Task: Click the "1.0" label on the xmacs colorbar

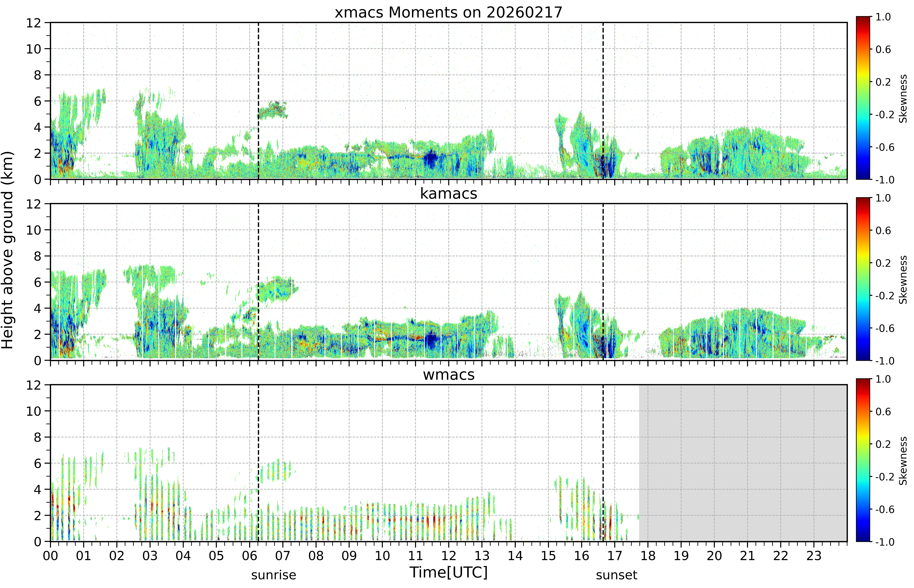Action: (883, 17)
